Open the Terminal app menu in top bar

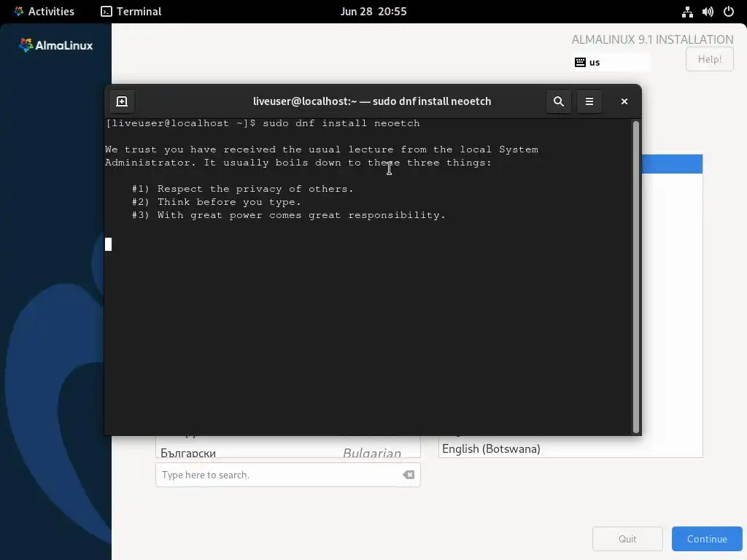[x=131, y=12]
